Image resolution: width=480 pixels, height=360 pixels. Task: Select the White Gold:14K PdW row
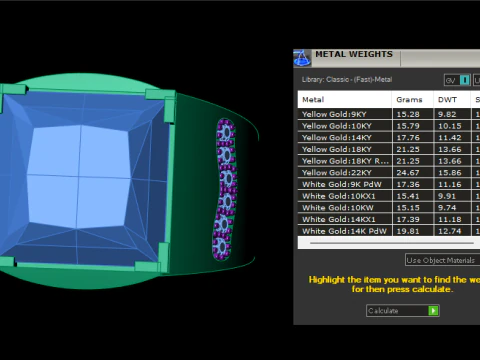[x=389, y=231]
